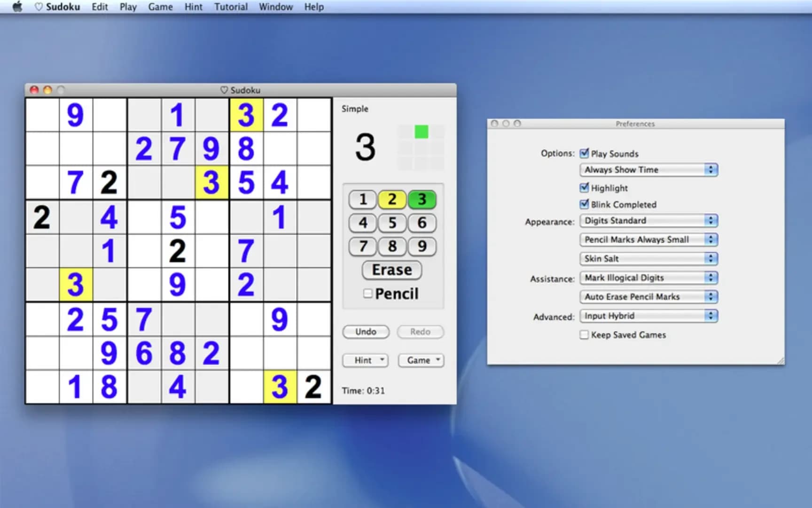Select digit 8 on the number keypad
The height and width of the screenshot is (508, 812).
pos(392,246)
